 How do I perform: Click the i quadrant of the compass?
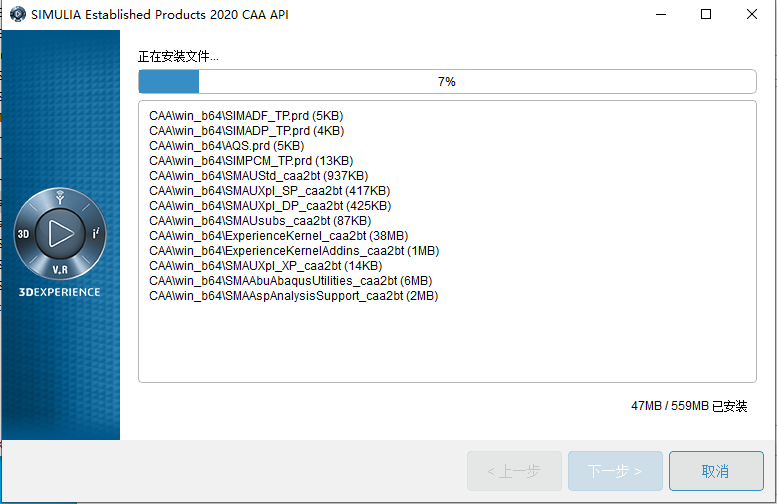pyautogui.click(x=96, y=233)
